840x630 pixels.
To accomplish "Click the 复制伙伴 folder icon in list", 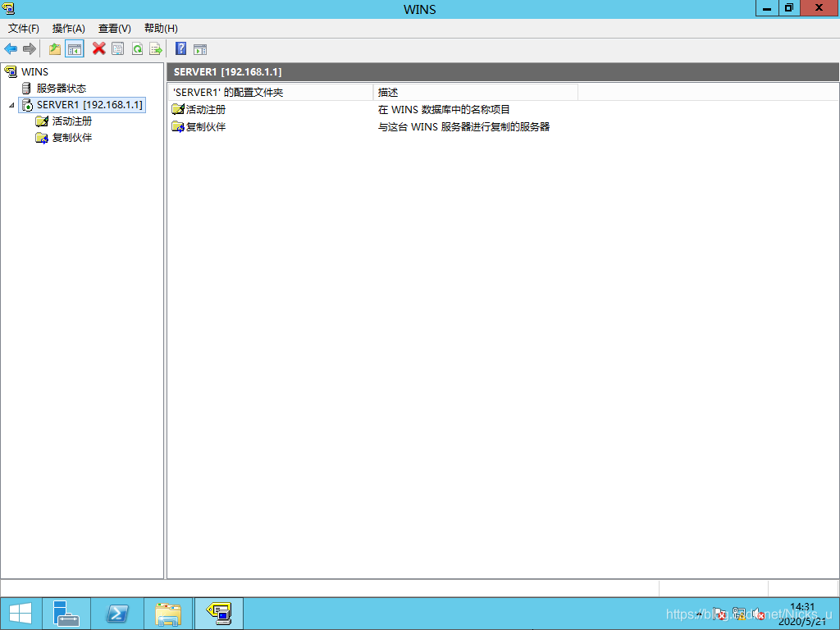I will pos(178,127).
